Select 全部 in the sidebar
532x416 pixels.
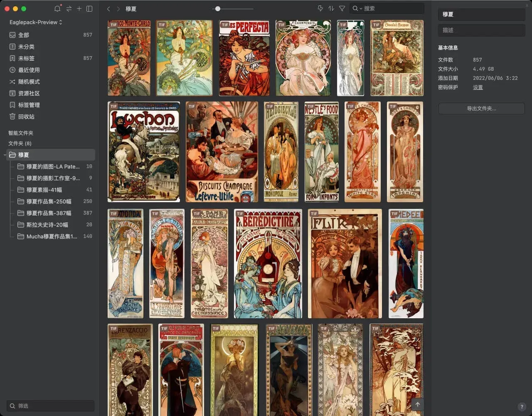pyautogui.click(x=51, y=35)
